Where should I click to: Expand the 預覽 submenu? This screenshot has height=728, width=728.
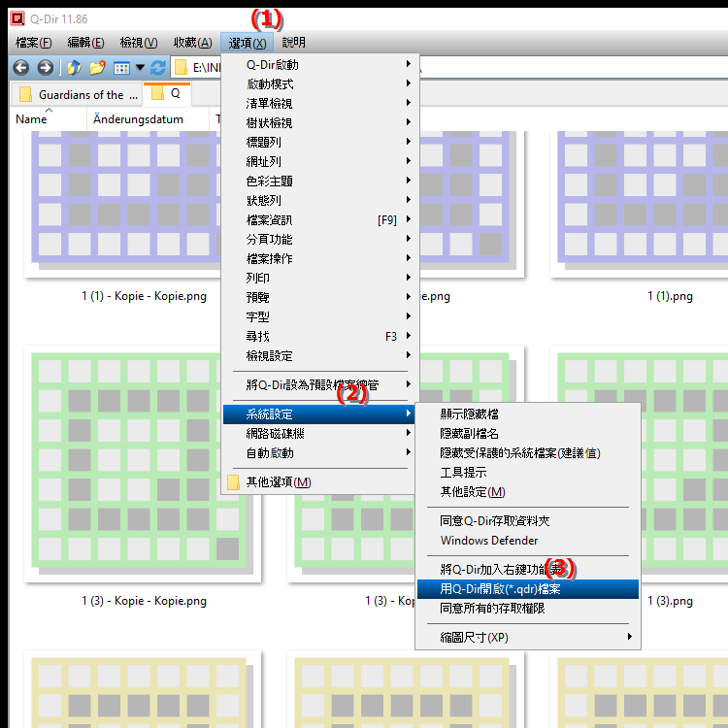coord(320,298)
